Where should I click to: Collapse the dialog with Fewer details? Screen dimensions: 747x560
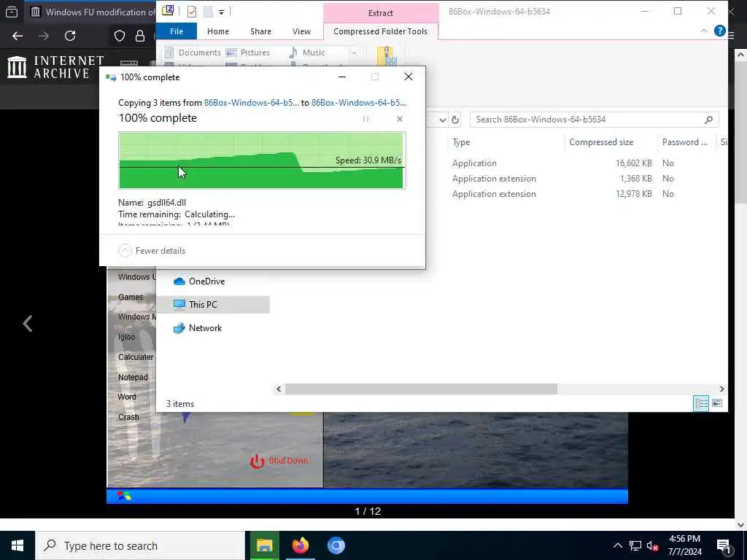(x=152, y=251)
